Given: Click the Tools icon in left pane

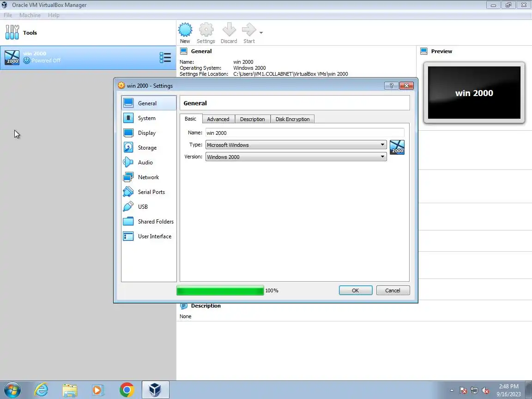Looking at the screenshot, I should click(12, 33).
